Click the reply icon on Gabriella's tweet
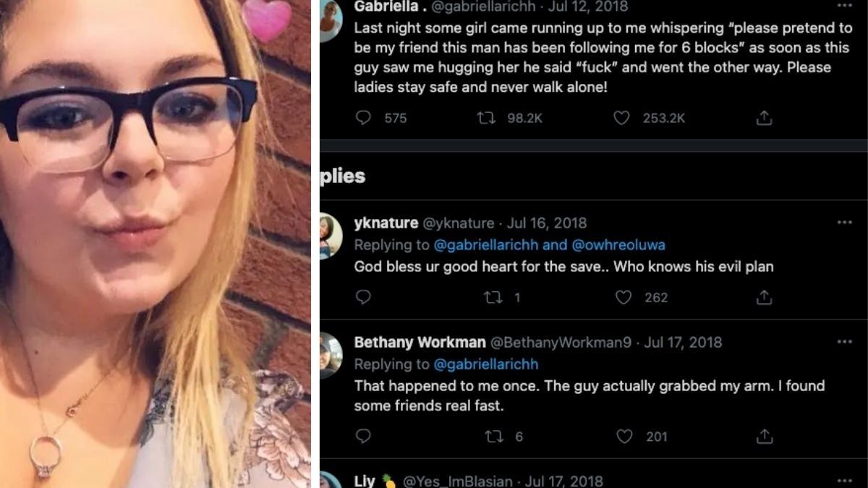868x488 pixels. (x=363, y=117)
